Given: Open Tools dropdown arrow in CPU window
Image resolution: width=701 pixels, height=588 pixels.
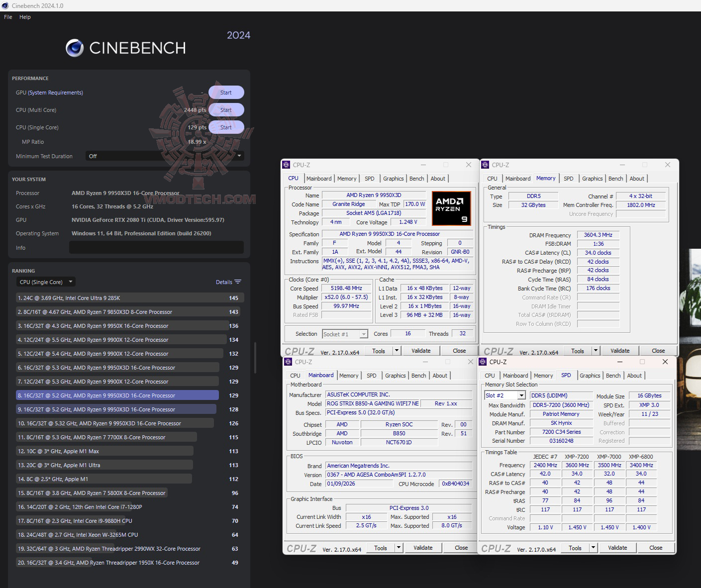Looking at the screenshot, I should pos(397,351).
